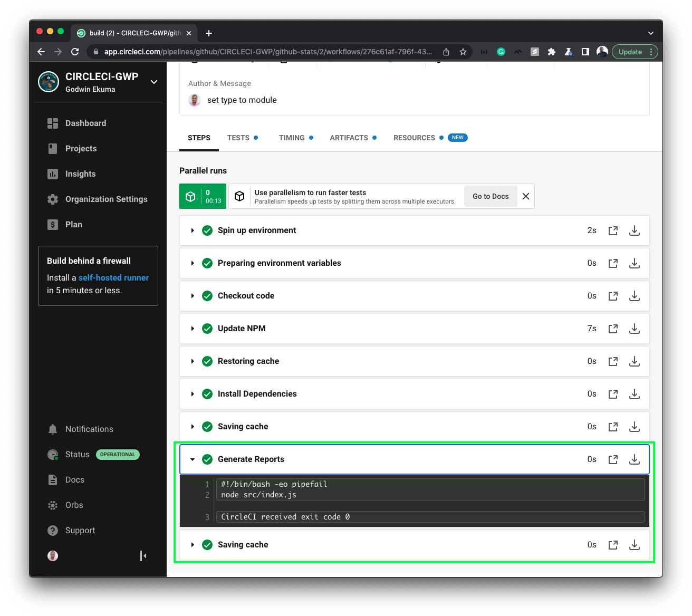692x616 pixels.
Task: Dismiss the parallelism tip with the X
Action: 525,196
